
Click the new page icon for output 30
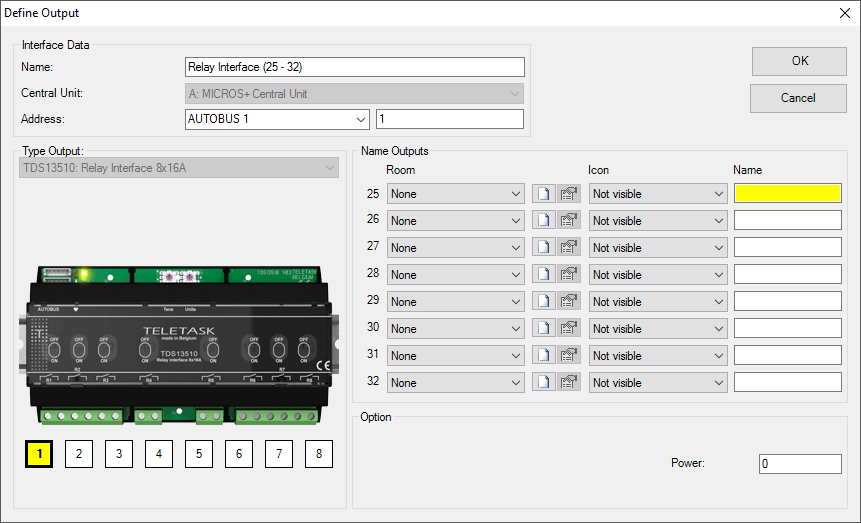click(x=544, y=329)
